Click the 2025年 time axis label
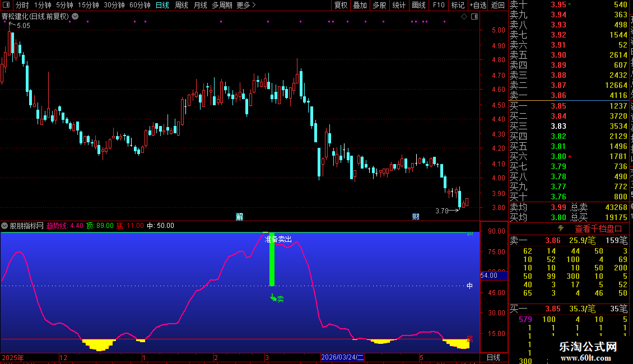 pos(13,357)
